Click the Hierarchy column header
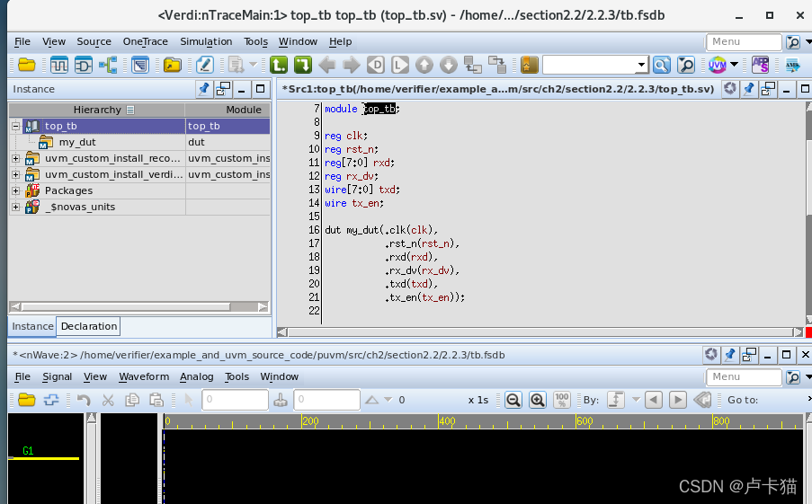This screenshot has height=504, width=812. (97, 110)
